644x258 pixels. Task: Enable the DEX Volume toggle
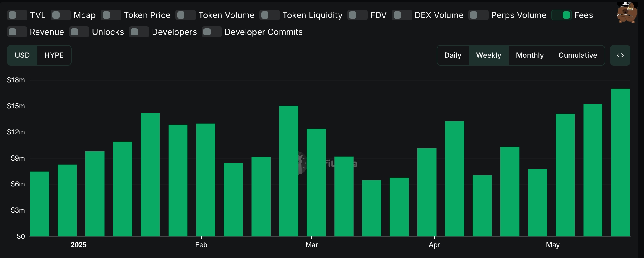click(x=402, y=15)
